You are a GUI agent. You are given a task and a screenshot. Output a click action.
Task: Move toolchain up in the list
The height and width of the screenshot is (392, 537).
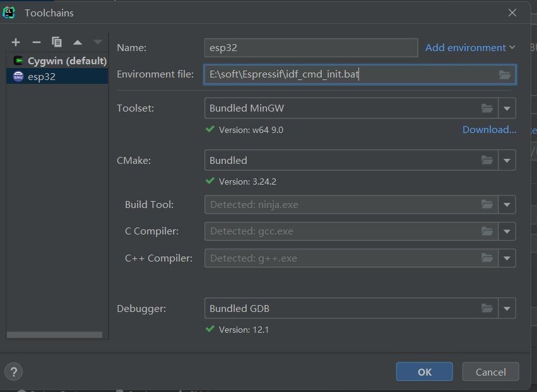tap(77, 42)
